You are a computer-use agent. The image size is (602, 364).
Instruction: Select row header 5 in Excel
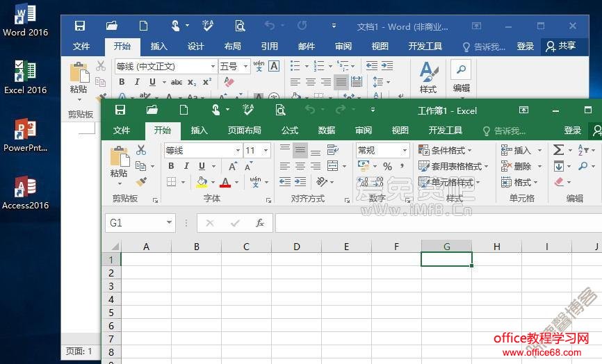(x=111, y=313)
